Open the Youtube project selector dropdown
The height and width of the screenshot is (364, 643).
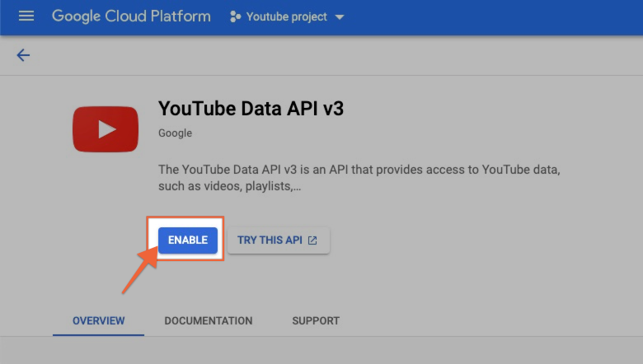tap(287, 16)
